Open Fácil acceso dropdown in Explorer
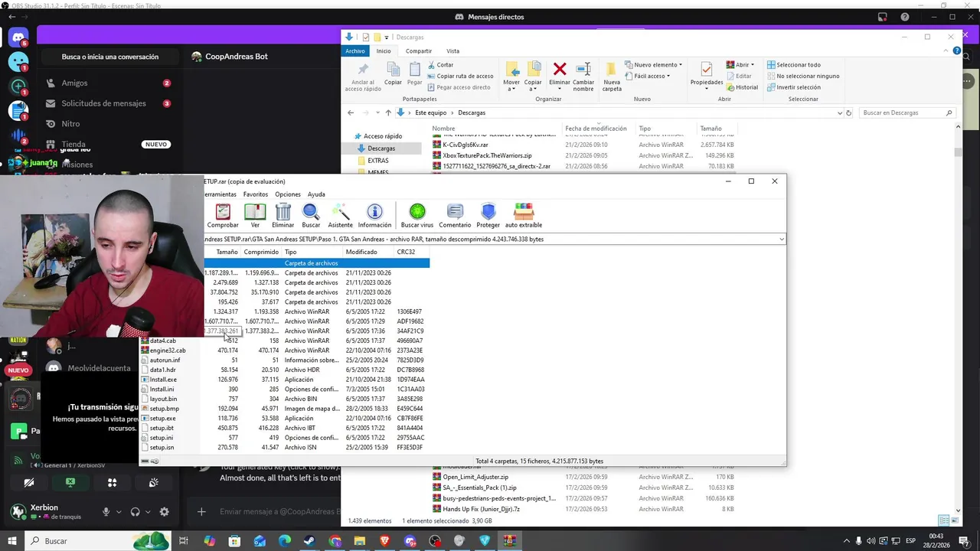 (647, 76)
